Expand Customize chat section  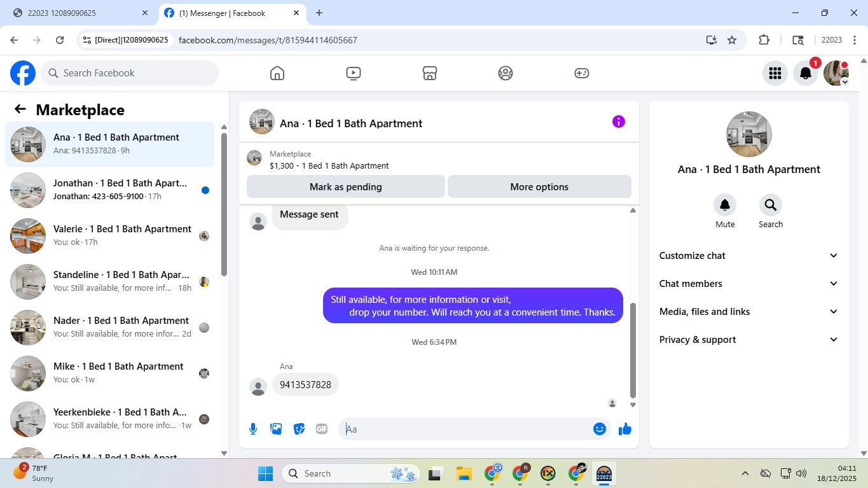coord(748,256)
